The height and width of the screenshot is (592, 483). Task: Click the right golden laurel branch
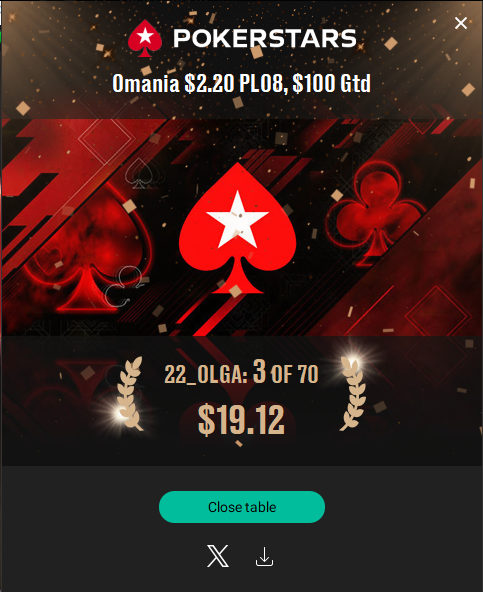(353, 393)
